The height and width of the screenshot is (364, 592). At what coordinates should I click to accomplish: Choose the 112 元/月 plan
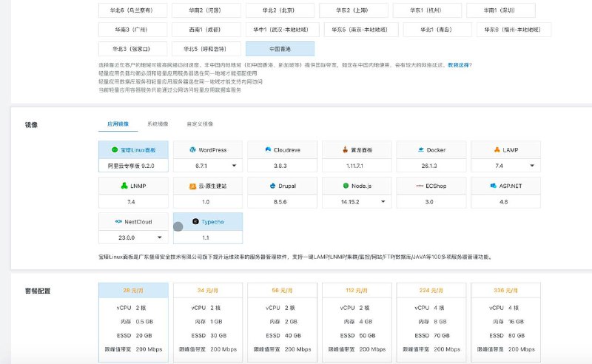click(x=357, y=323)
